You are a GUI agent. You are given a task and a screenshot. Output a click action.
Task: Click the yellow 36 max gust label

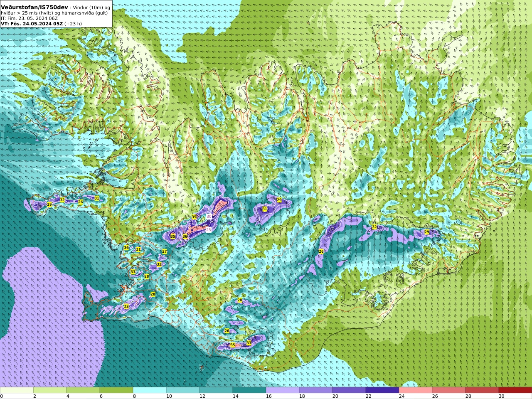(185, 236)
